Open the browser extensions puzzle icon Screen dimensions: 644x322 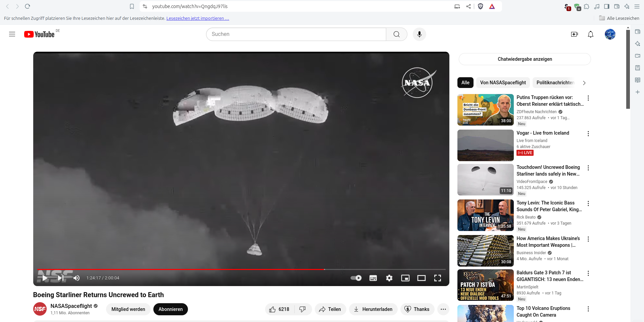[x=587, y=6]
